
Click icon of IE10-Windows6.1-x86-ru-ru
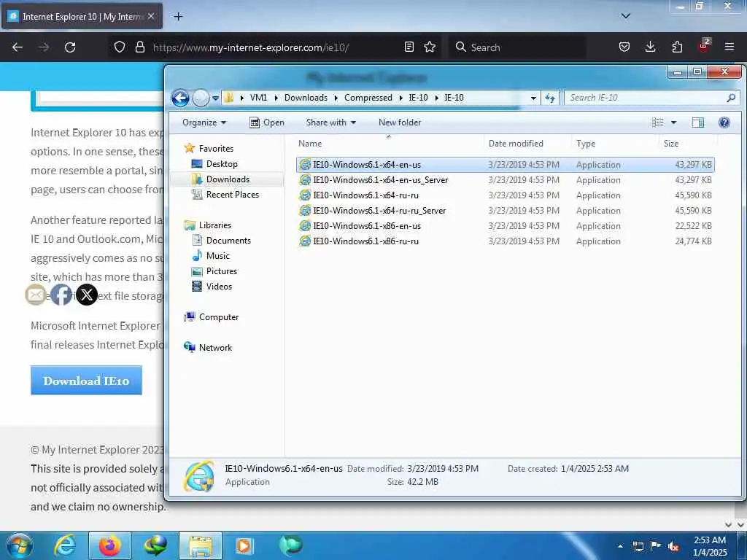(305, 241)
